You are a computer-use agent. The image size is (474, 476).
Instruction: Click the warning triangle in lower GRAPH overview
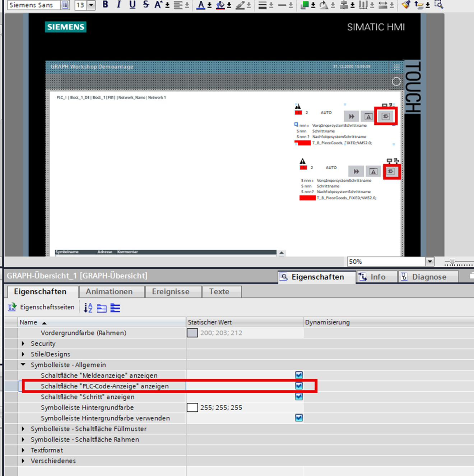coord(303,161)
